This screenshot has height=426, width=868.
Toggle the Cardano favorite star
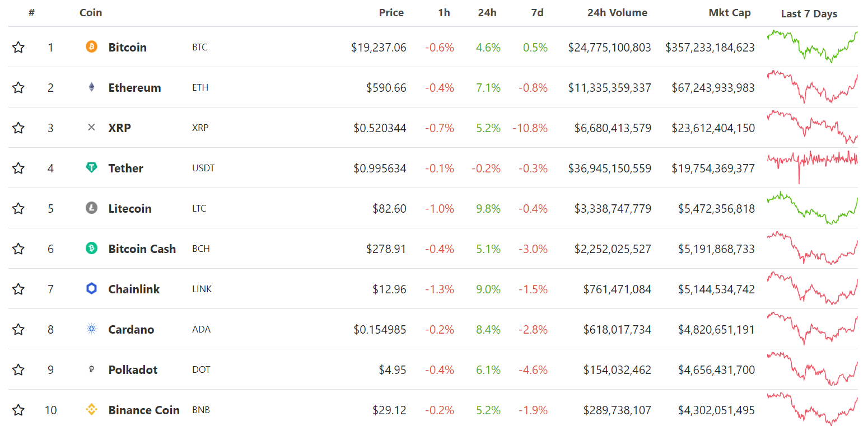(x=18, y=329)
